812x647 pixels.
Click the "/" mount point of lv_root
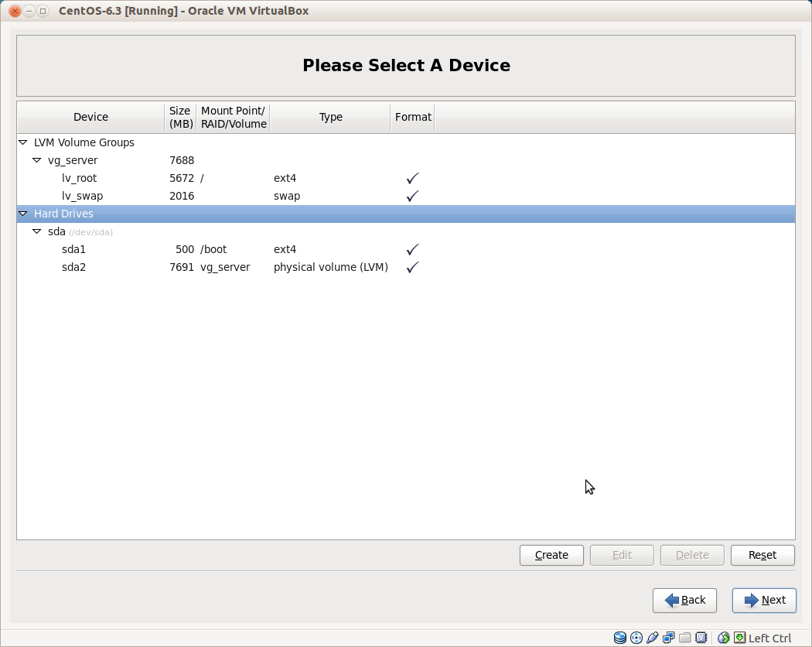202,178
